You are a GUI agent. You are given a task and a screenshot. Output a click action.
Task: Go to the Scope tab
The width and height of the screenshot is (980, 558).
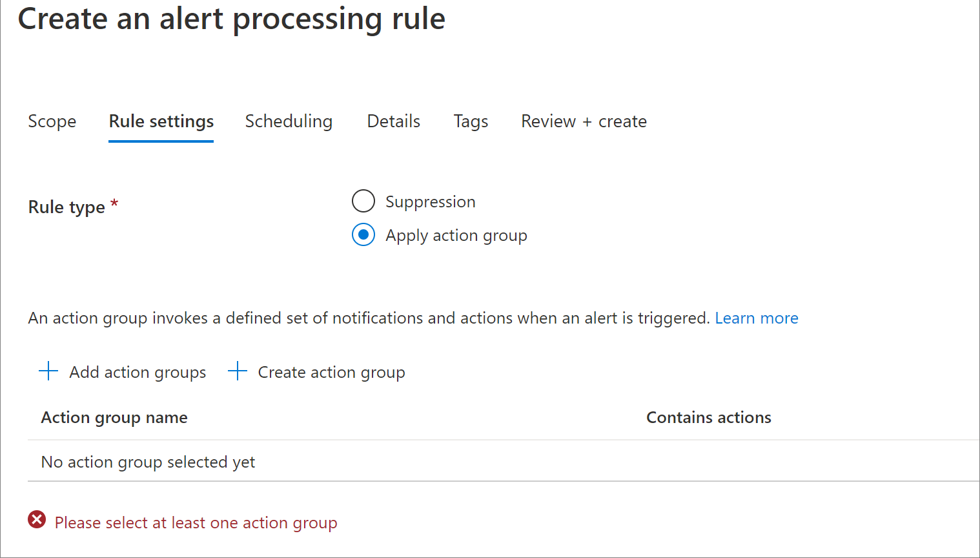tap(52, 121)
